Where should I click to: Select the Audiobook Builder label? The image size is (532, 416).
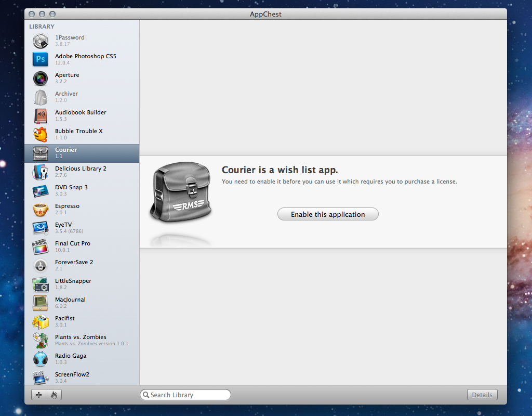[81, 112]
